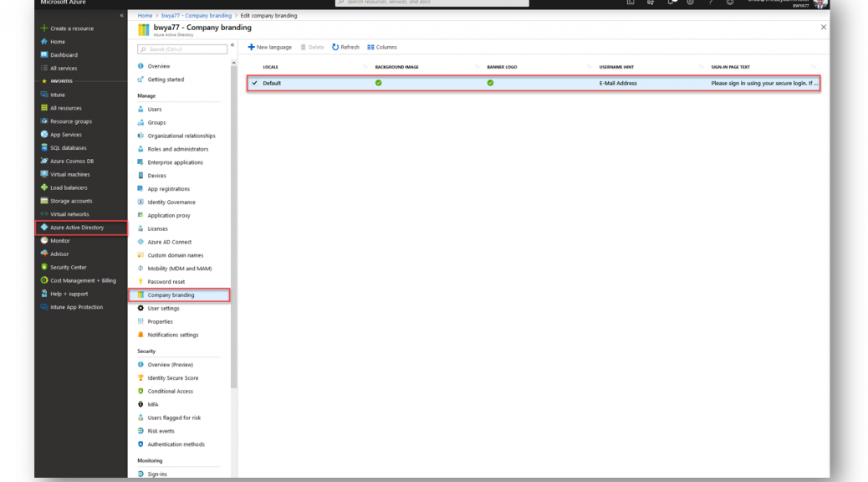
Task: Click the menu blade search field
Action: [182, 49]
